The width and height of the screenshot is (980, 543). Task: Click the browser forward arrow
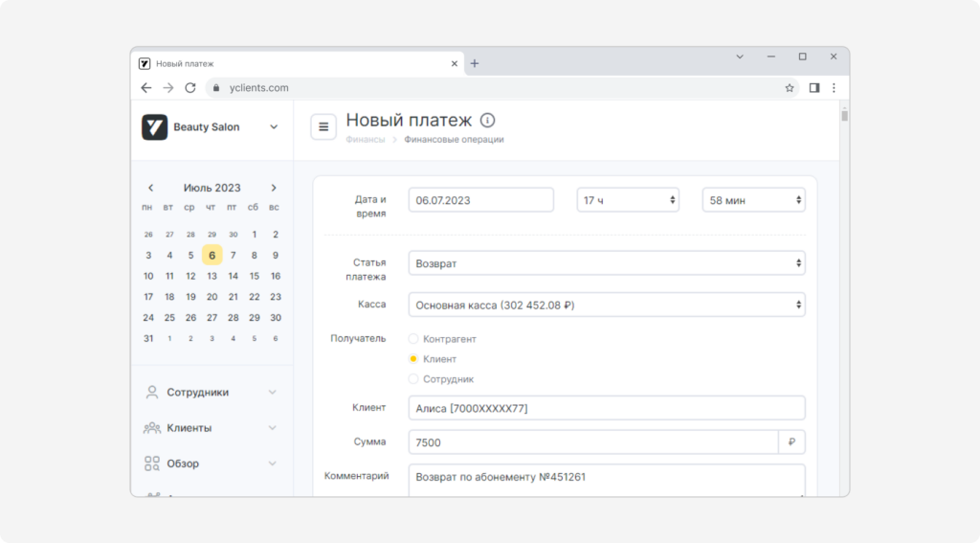(x=168, y=87)
